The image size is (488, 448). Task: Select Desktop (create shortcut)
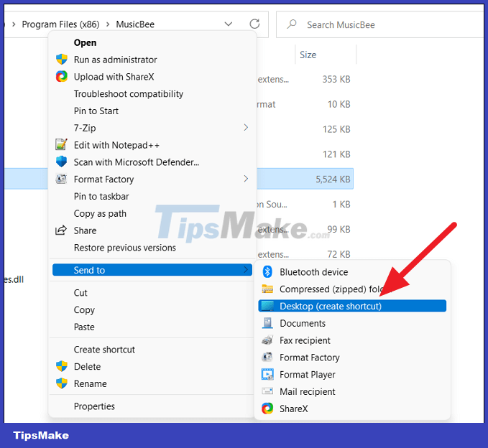pos(352,306)
